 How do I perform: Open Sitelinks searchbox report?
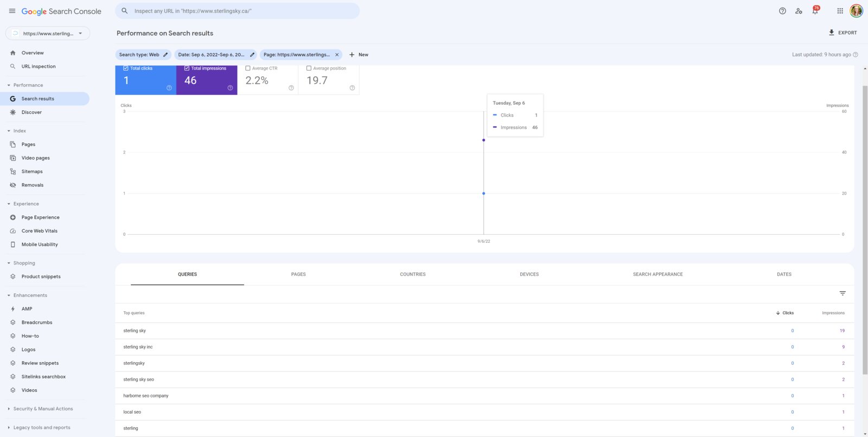click(x=44, y=377)
